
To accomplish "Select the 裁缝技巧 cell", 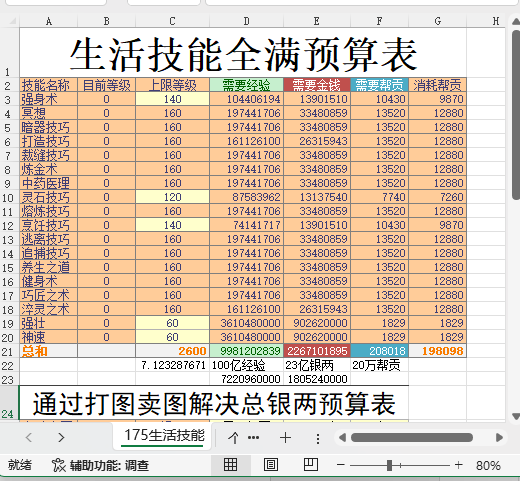I will click(x=49, y=155).
